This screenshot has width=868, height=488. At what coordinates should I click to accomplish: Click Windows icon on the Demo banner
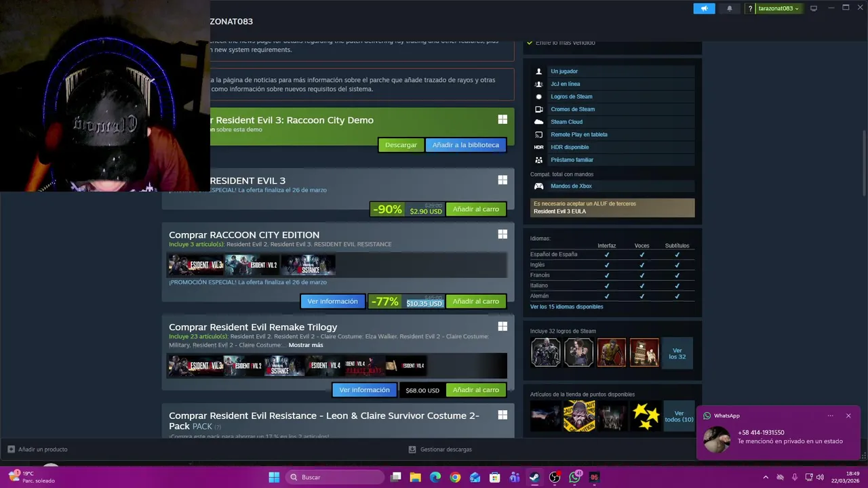(x=502, y=119)
